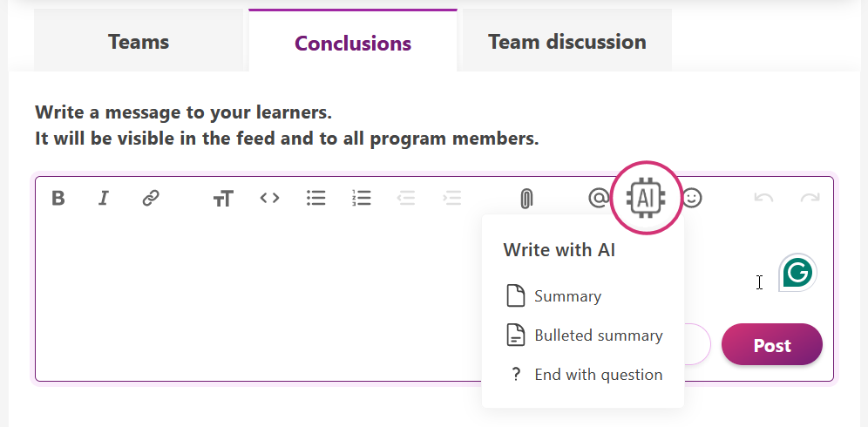This screenshot has height=427, width=868.
Task: Attach a file with paperclip
Action: [526, 199]
